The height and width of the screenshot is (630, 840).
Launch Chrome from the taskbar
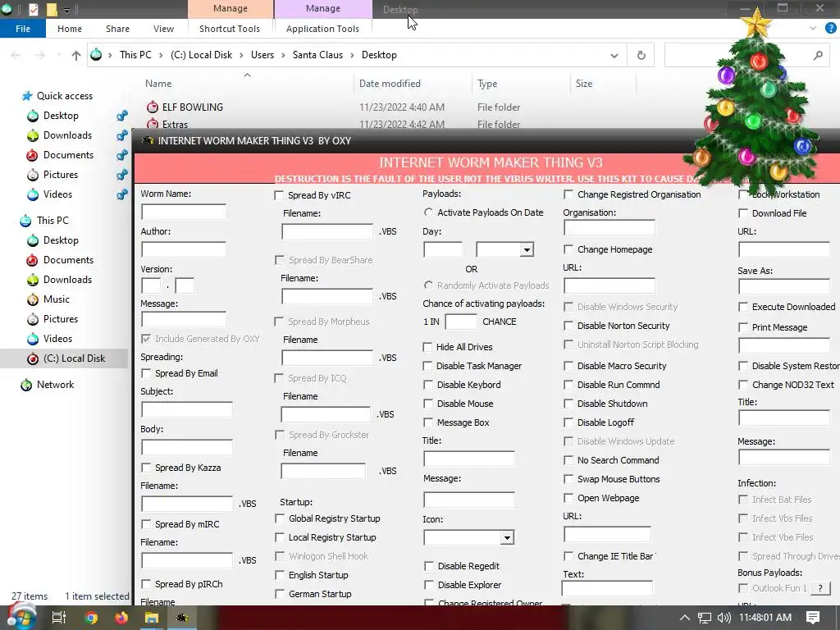point(91,618)
